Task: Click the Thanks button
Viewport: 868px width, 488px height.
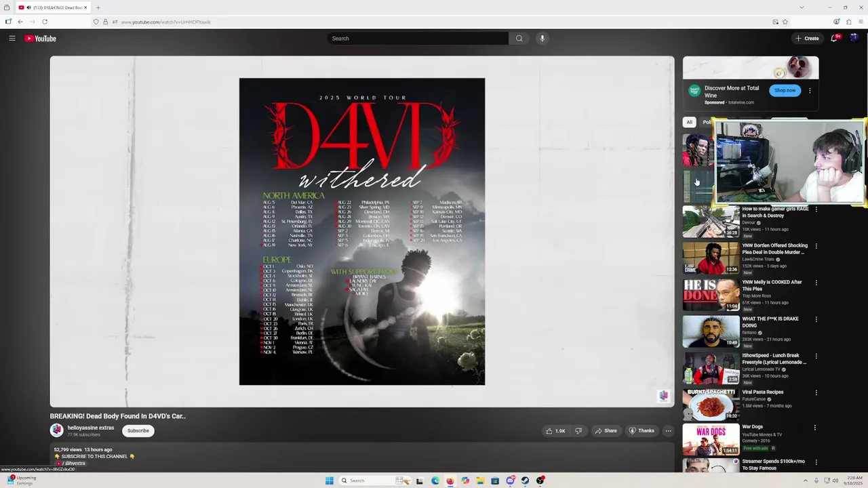Action: (642, 430)
